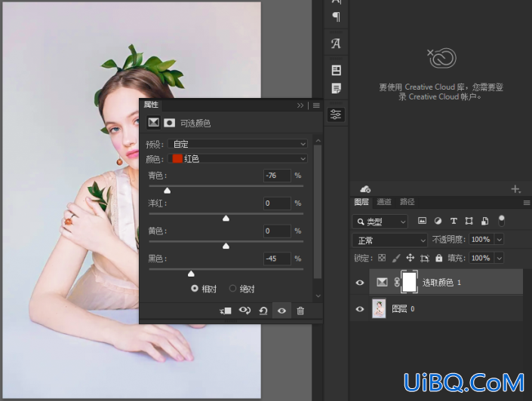
Task: Open the 颜色 color dropdown
Action: pyautogui.click(x=238, y=158)
